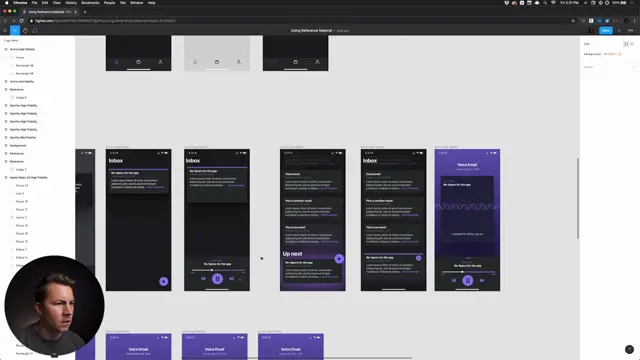Select the Hand tool in toolbar
640x360 pixels.
tap(25, 31)
